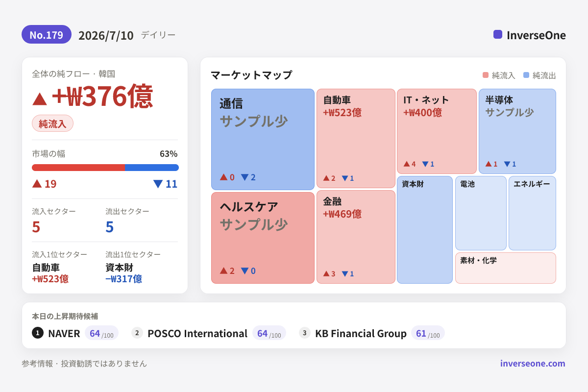The width and height of the screenshot is (588, 392).
Task: Click the number 2 badge beside POSCO International
Action: pyautogui.click(x=137, y=333)
